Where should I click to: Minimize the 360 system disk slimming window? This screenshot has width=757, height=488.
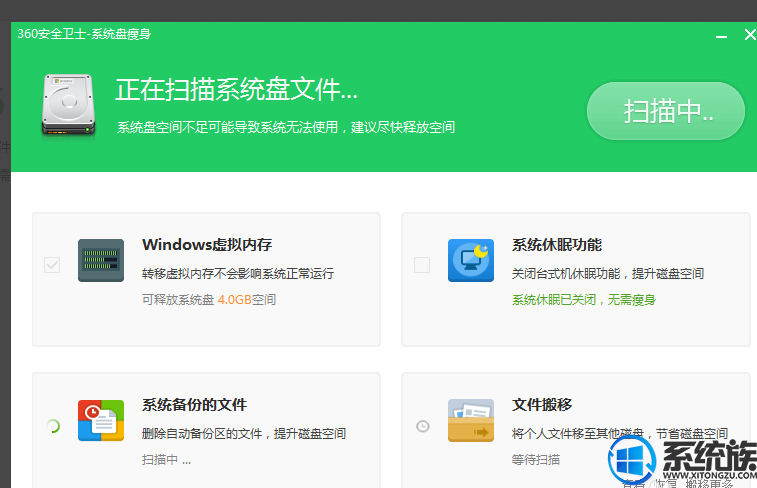coord(721,35)
